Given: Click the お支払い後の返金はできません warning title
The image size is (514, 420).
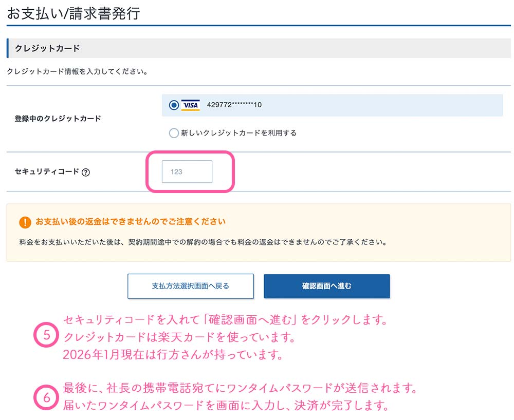Looking at the screenshot, I should [x=131, y=222].
